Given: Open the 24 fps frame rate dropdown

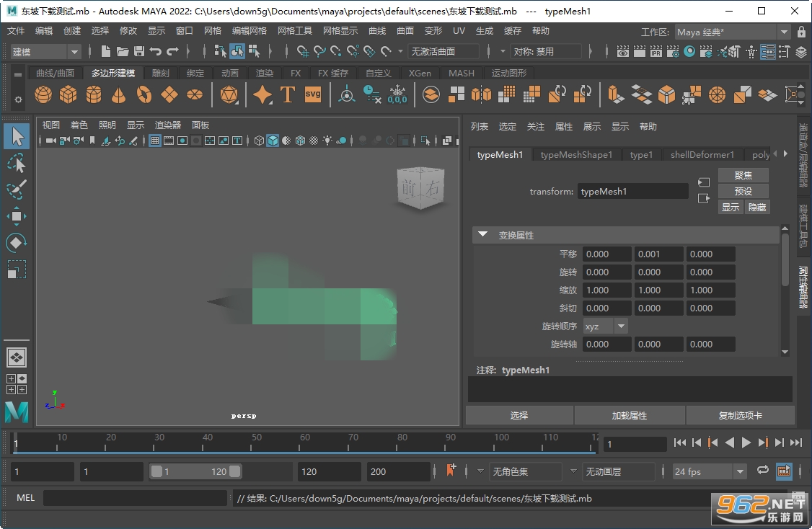Looking at the screenshot, I should pos(709,471).
